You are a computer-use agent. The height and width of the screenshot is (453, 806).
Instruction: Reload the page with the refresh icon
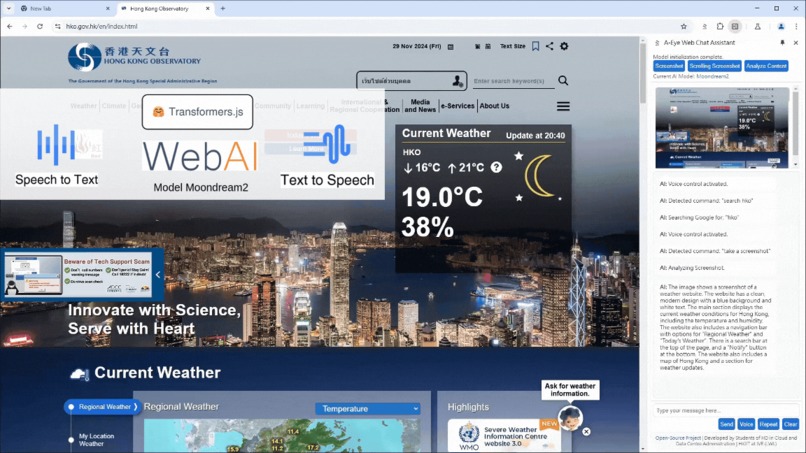[x=40, y=26]
